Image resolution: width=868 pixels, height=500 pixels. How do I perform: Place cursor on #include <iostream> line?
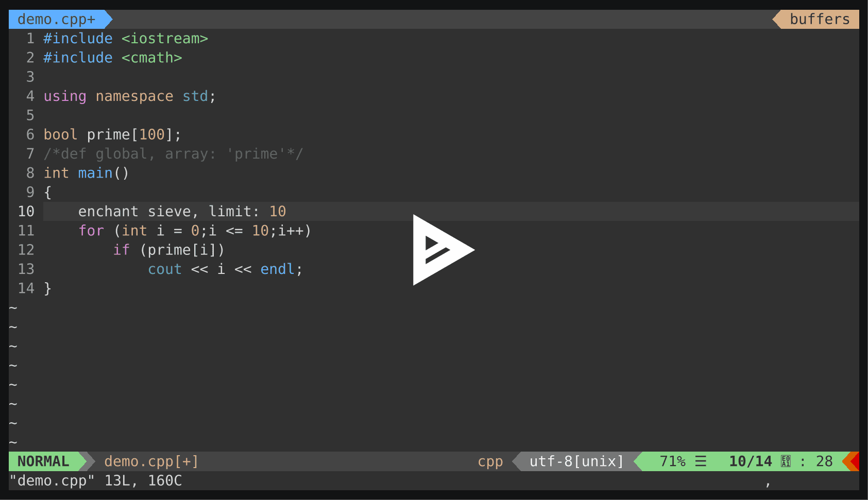coord(126,39)
